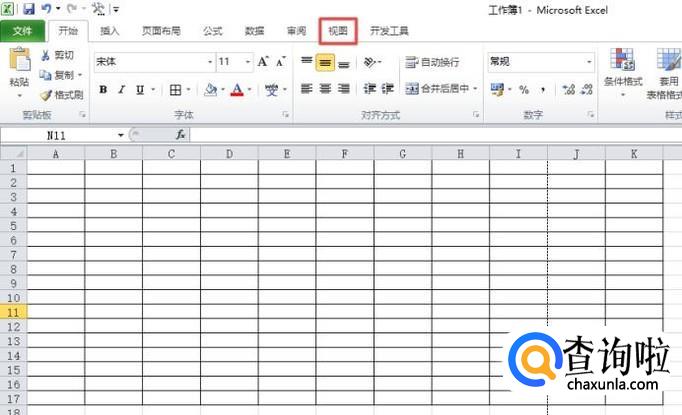Click the Name Box showing N11
This screenshot has width=682, height=415.
coord(62,134)
